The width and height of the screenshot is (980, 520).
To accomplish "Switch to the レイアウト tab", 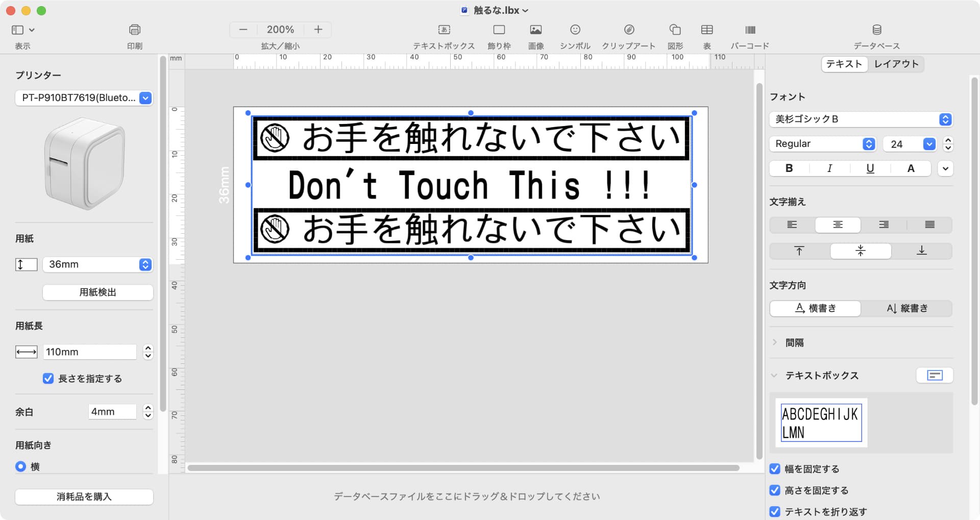I will pyautogui.click(x=896, y=64).
